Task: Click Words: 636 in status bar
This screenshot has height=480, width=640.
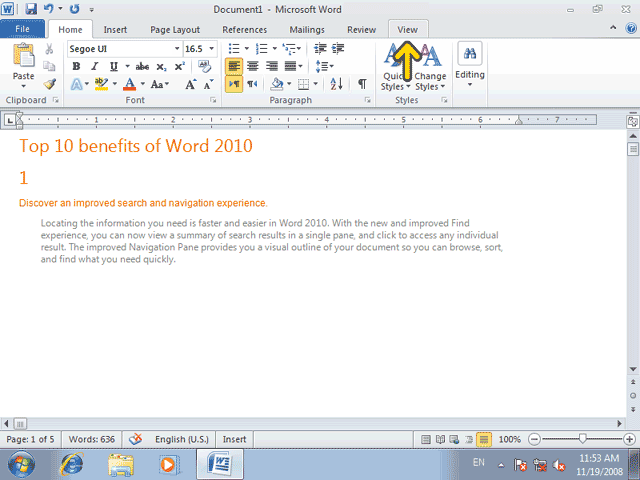Action: pyautogui.click(x=91, y=439)
